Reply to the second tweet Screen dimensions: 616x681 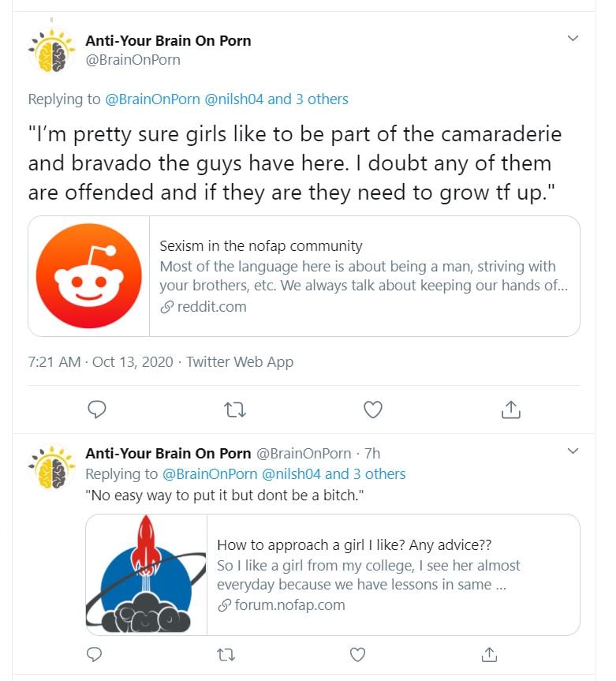[94, 654]
